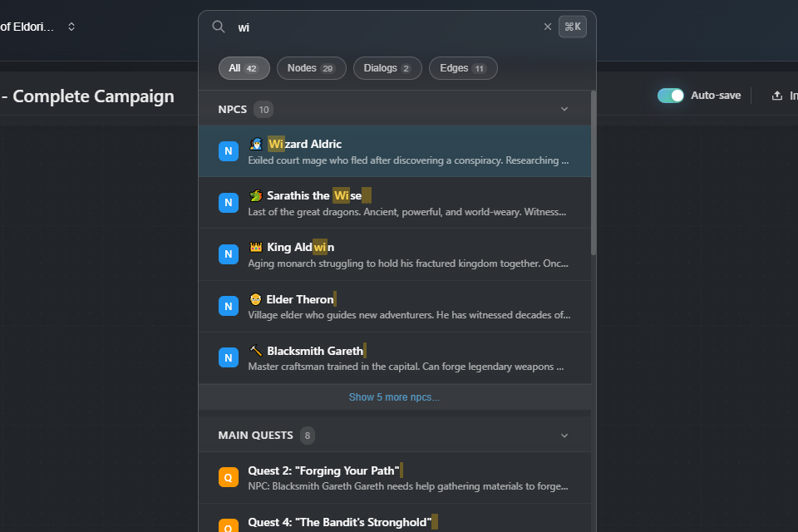Image resolution: width=798 pixels, height=532 pixels.
Task: Select the All 42 filter tab
Action: click(x=244, y=68)
